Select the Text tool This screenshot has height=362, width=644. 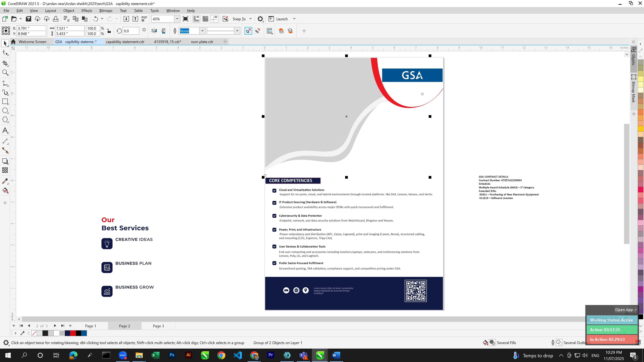tap(5, 130)
